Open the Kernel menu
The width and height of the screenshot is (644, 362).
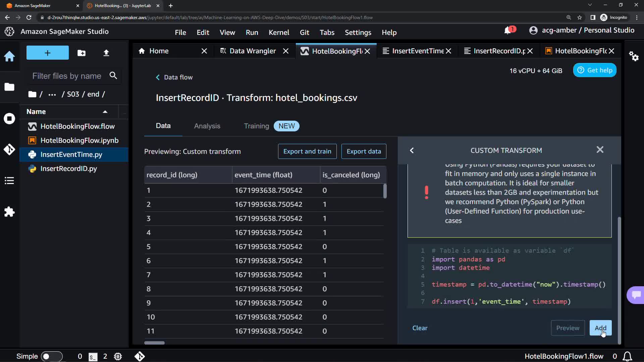[x=278, y=33]
